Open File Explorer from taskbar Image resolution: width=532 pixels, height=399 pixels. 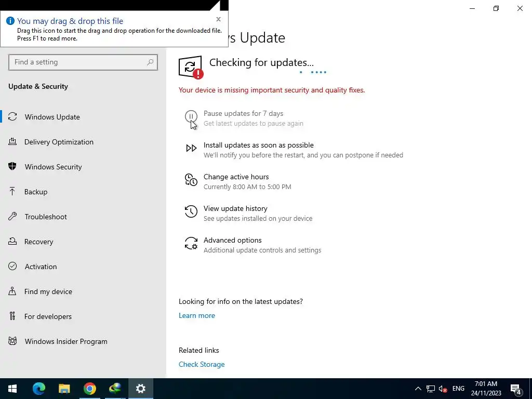[64, 389]
